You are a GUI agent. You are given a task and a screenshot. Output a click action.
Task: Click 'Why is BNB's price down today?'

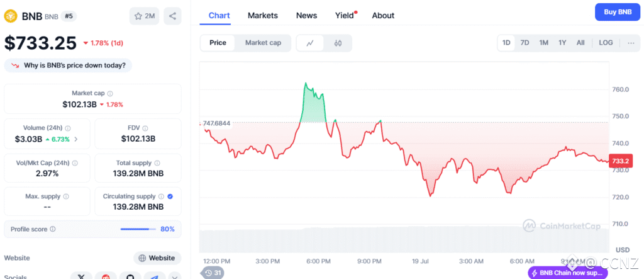pos(68,65)
